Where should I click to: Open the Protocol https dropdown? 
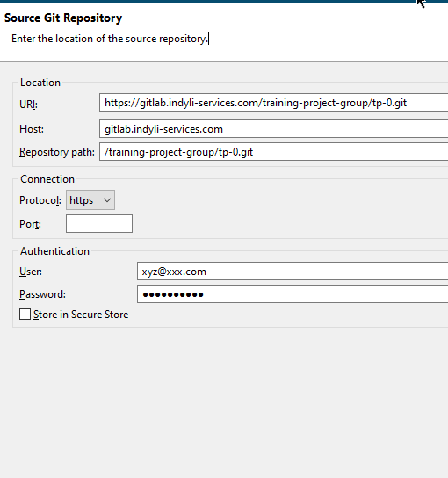(90, 200)
